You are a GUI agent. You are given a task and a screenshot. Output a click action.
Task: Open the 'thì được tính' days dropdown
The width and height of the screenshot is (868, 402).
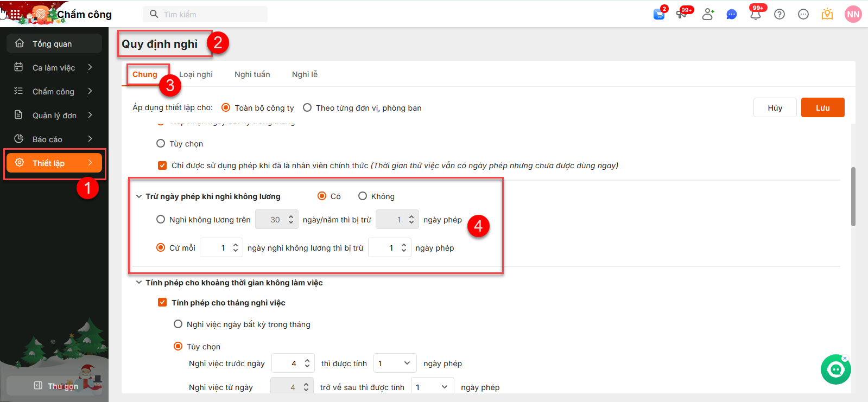tap(394, 363)
